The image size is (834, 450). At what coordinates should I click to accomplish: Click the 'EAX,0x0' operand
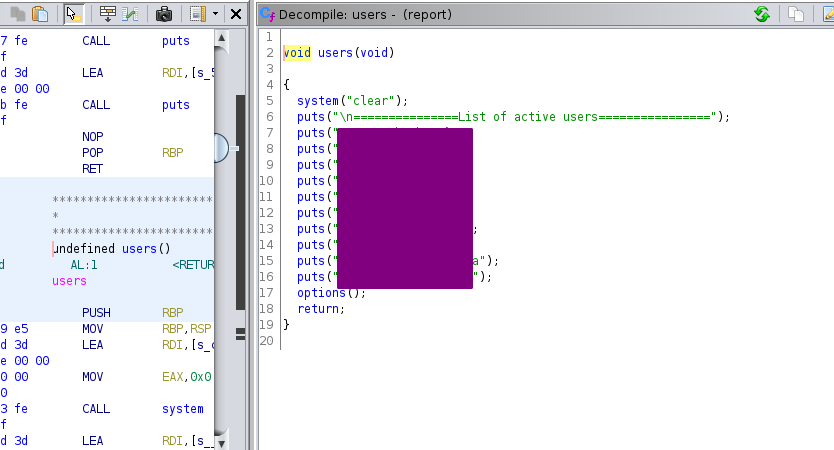187,377
